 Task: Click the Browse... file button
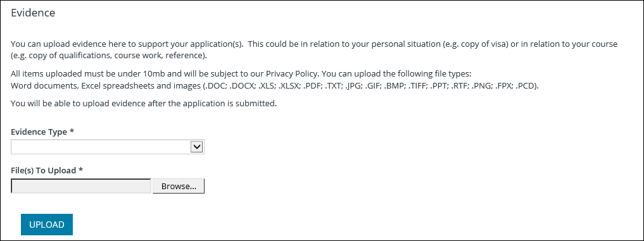tap(178, 186)
